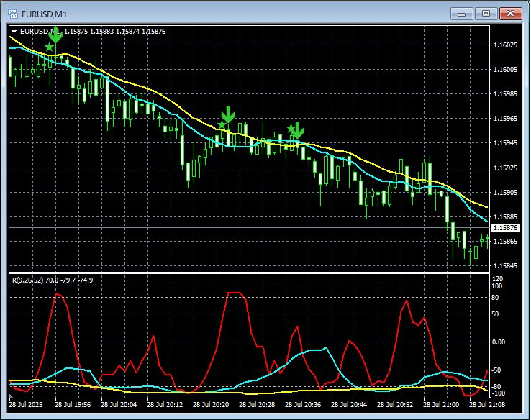The image size is (531, 420).
Task: Click price scale value 1.15945
Action: [505, 143]
